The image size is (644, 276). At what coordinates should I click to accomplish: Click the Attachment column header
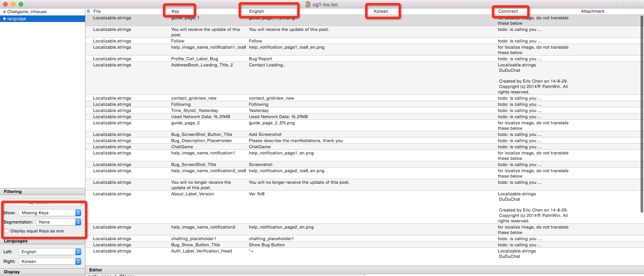[592, 11]
